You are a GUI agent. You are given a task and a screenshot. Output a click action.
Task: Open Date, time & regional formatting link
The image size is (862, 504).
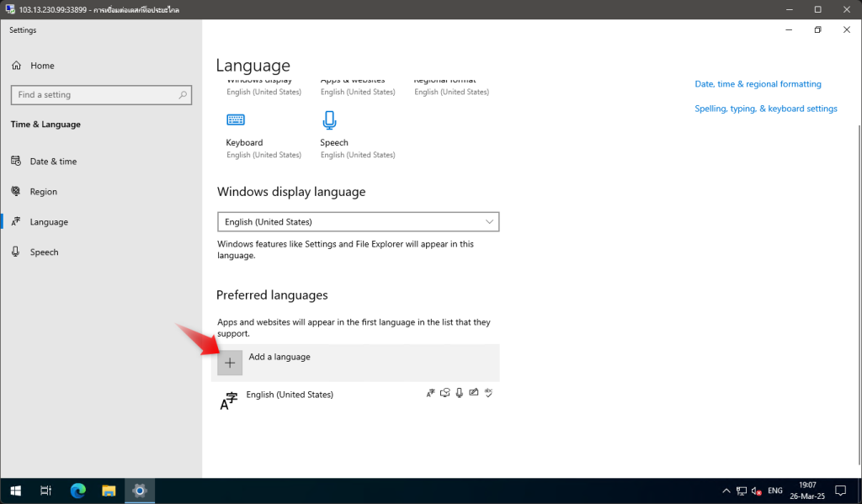(758, 84)
